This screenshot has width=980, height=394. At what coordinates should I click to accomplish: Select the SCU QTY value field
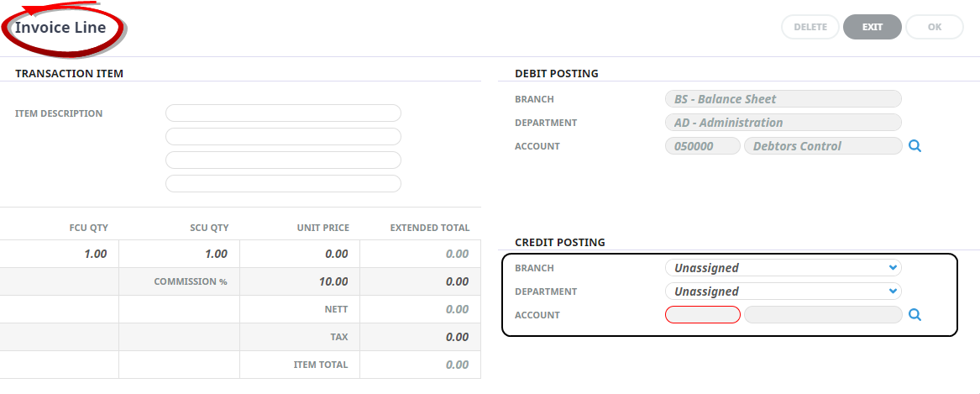tap(180, 254)
